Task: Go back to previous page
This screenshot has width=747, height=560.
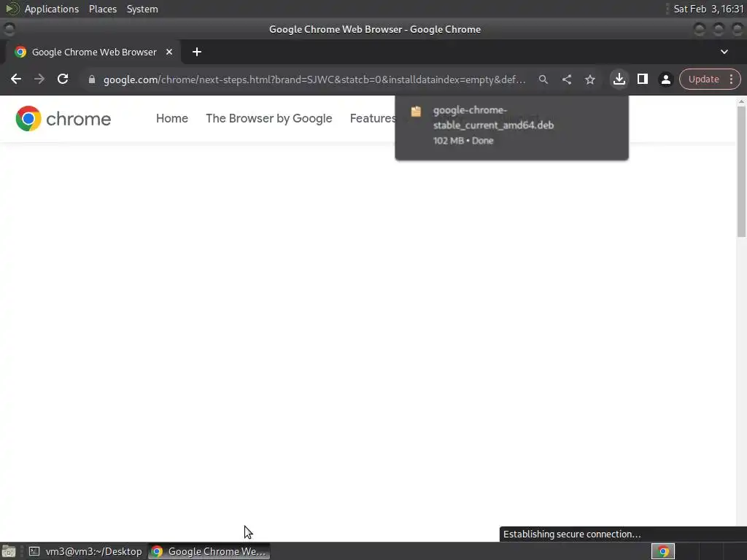Action: (16, 79)
